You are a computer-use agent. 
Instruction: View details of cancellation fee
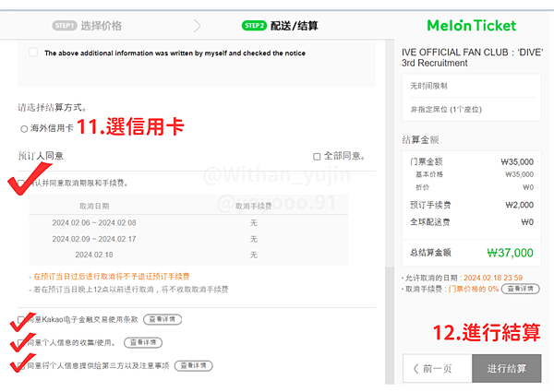coord(521,289)
